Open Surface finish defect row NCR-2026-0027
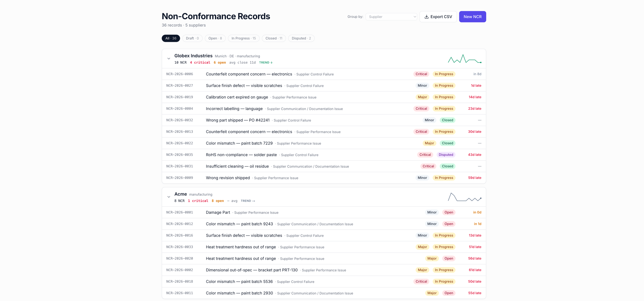This screenshot has width=644, height=301. (x=324, y=86)
